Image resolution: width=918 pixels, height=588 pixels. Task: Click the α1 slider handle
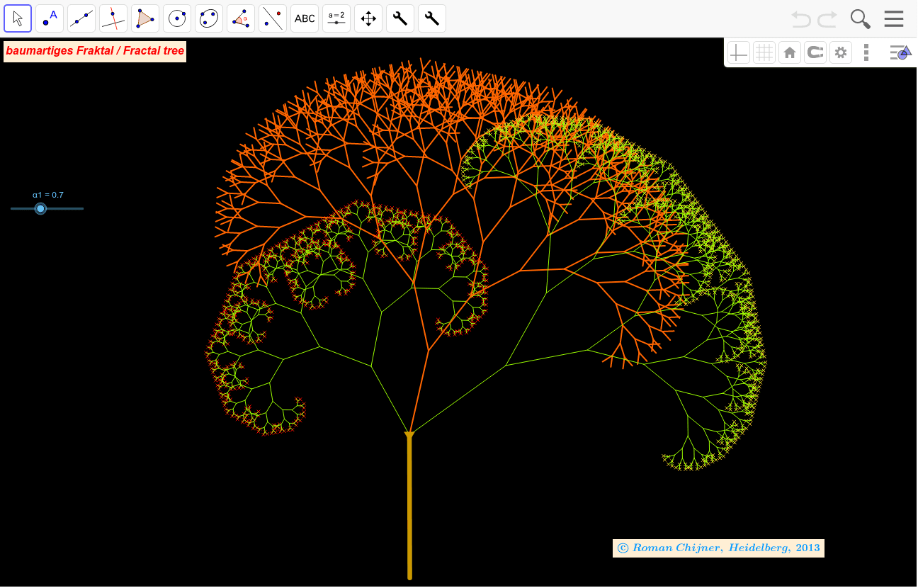point(40,208)
